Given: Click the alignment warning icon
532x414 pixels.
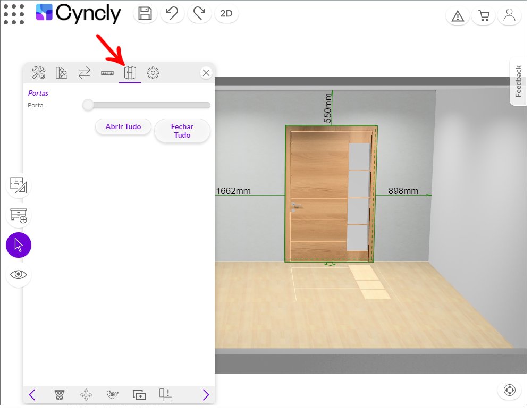Looking at the screenshot, I should pyautogui.click(x=166, y=395).
